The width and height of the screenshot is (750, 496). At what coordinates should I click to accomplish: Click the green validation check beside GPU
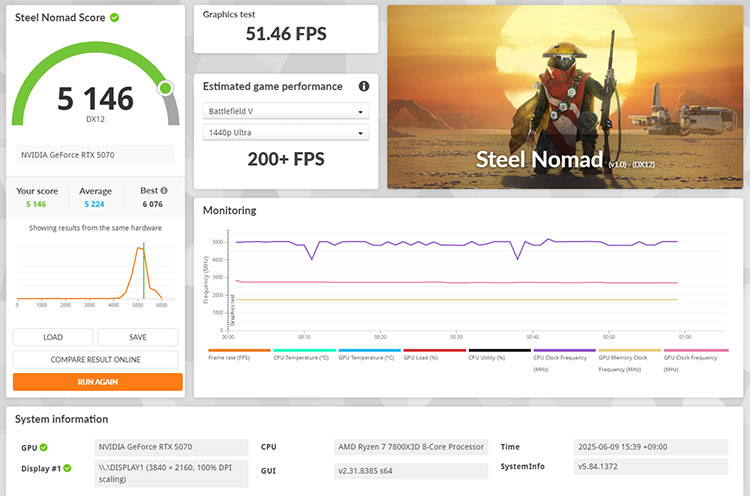[44, 447]
